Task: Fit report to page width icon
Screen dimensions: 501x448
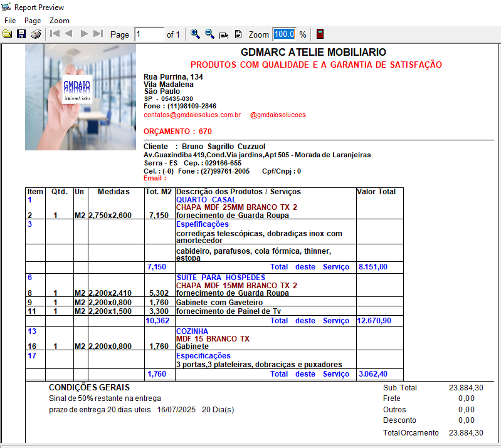Action: pyautogui.click(x=224, y=34)
